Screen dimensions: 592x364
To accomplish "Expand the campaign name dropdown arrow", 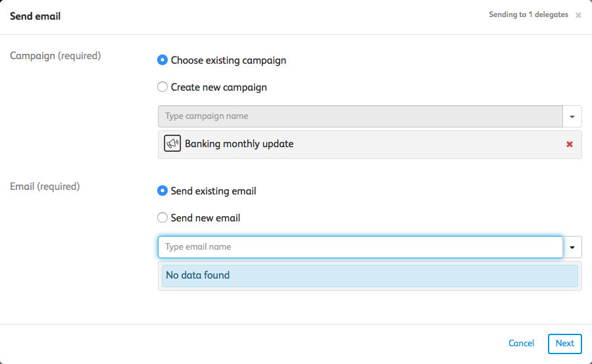I will click(x=572, y=116).
